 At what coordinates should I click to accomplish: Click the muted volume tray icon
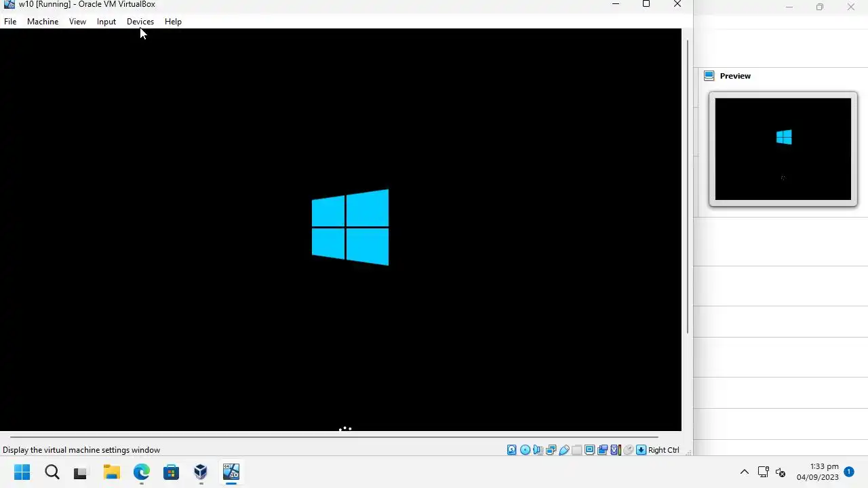click(780, 472)
